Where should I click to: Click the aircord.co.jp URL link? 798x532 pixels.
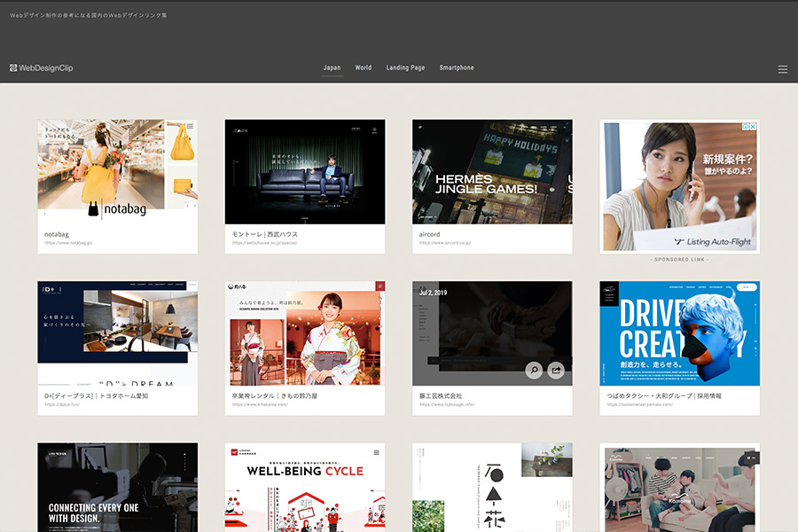445,242
